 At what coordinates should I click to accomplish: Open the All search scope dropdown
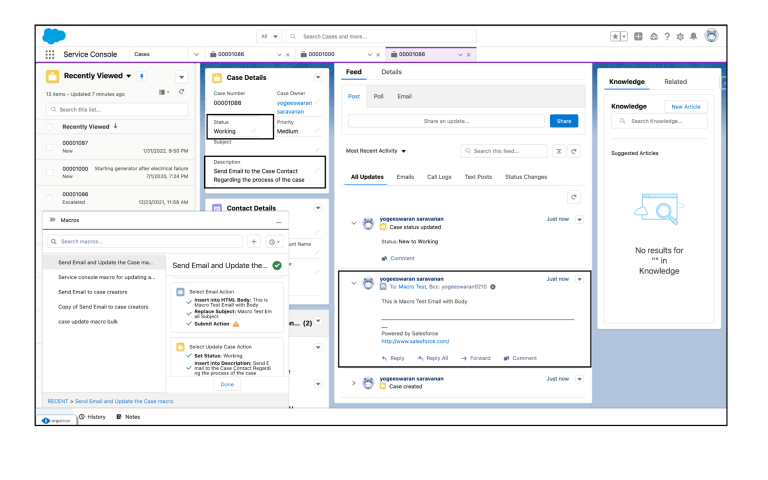point(269,36)
